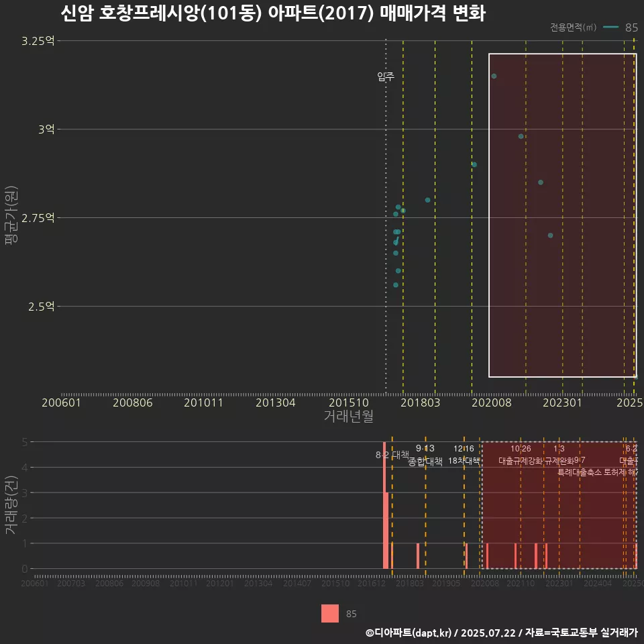
Task: Select the highest data point near 3.15억
Action: coord(494,76)
